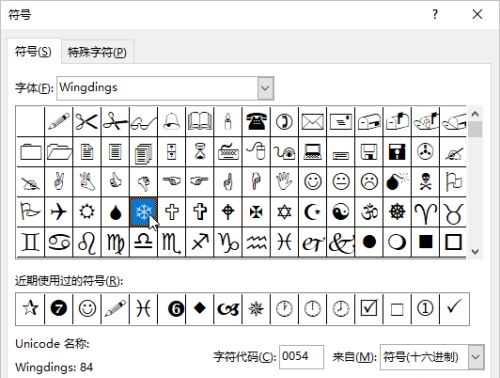The height and width of the screenshot is (378, 500).
Task: Pick the open folder symbol
Action: 59,152
